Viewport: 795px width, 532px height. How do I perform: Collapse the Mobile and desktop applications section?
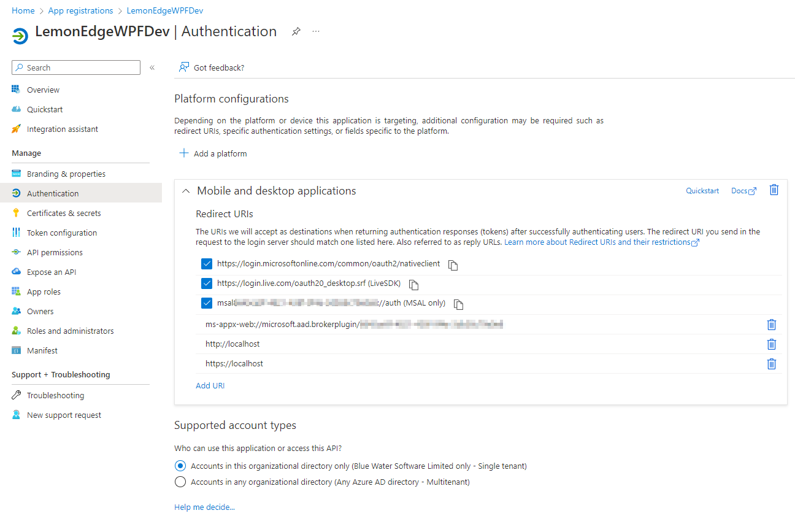click(x=186, y=191)
